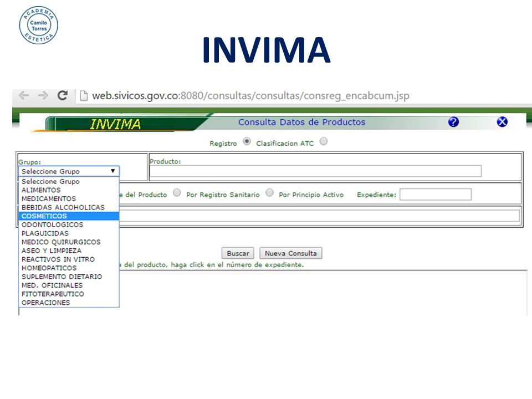Click the page document icon in the address bar

(84, 96)
